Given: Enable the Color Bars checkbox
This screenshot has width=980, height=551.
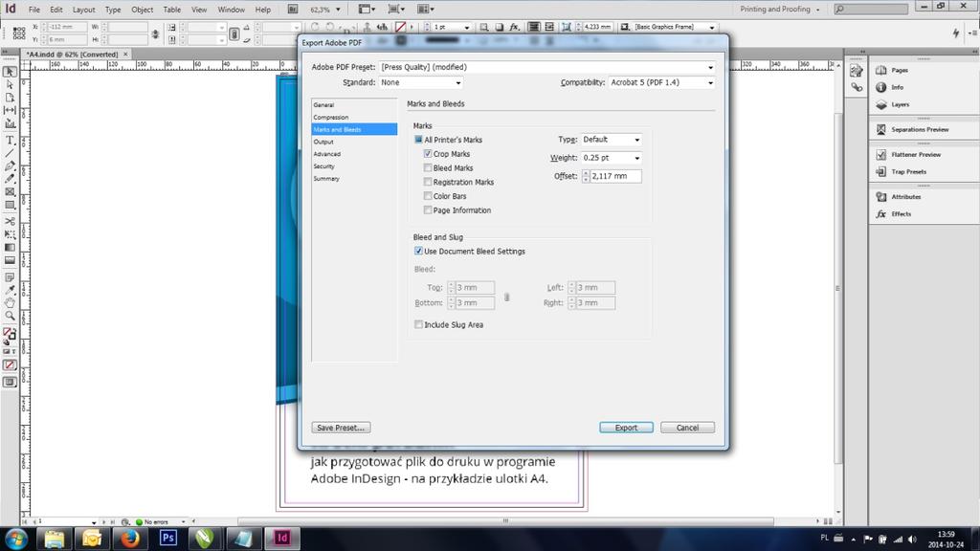Looking at the screenshot, I should (428, 196).
